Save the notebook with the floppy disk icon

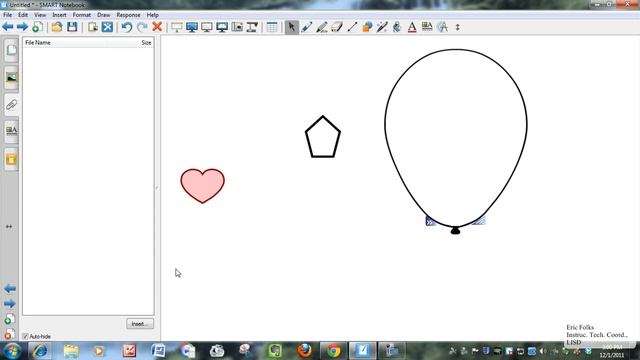pos(72,27)
